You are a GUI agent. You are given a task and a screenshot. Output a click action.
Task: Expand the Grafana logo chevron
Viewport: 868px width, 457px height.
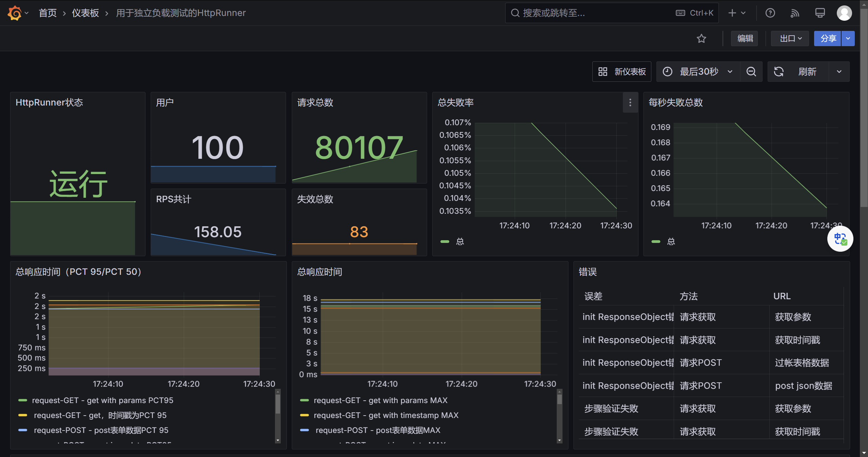[26, 13]
